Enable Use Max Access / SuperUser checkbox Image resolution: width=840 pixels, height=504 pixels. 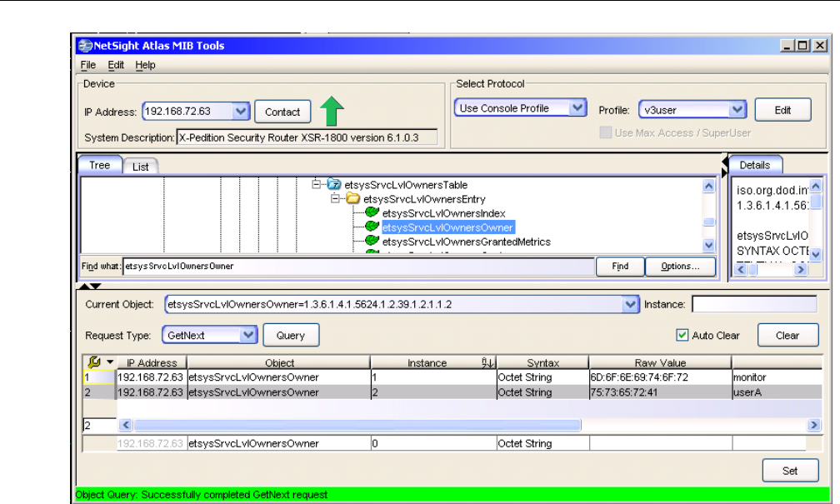[605, 132]
